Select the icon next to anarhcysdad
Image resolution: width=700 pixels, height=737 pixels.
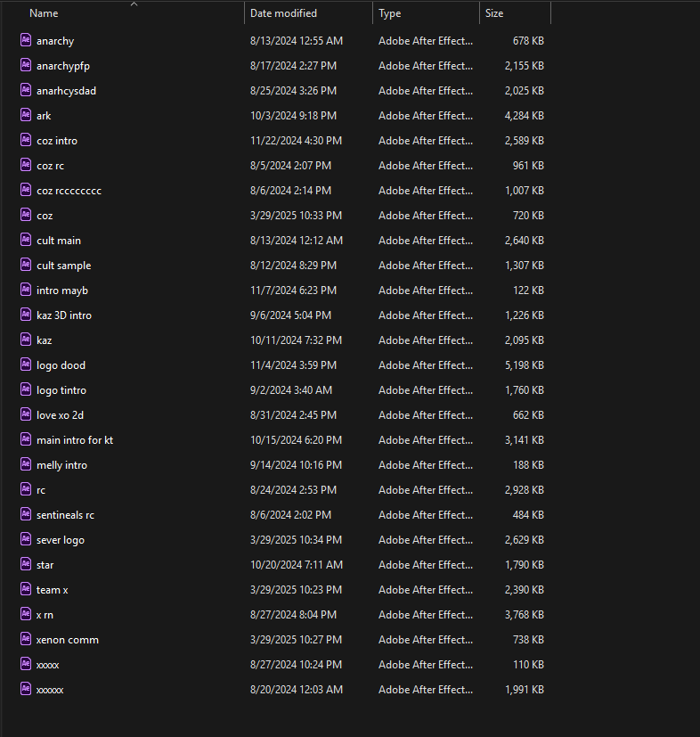[26, 90]
